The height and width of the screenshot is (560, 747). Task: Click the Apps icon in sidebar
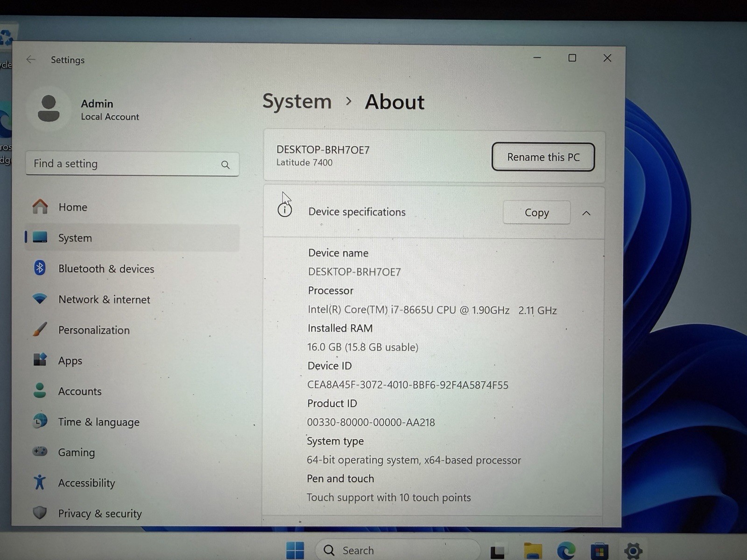(x=40, y=360)
